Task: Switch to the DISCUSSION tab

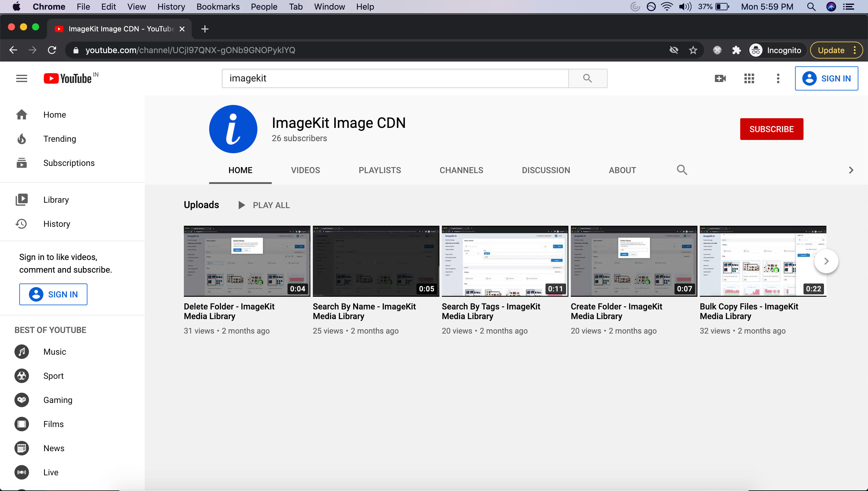Action: 546,170
